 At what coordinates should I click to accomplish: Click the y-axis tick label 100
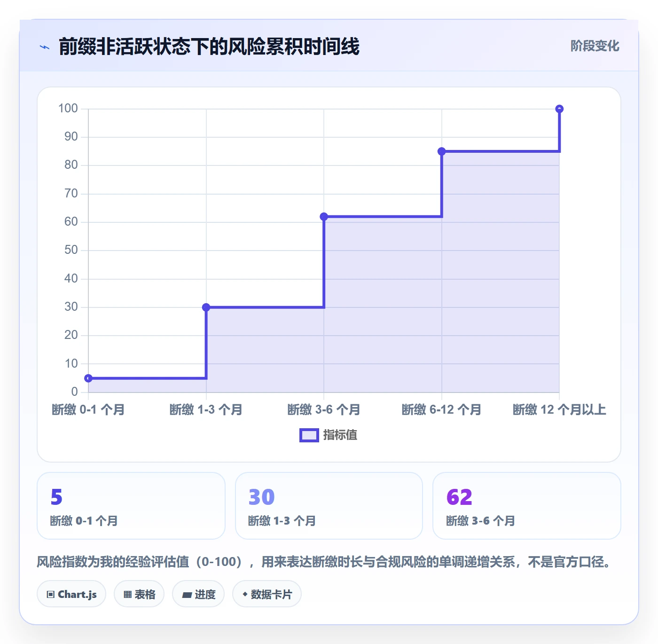[x=68, y=109]
